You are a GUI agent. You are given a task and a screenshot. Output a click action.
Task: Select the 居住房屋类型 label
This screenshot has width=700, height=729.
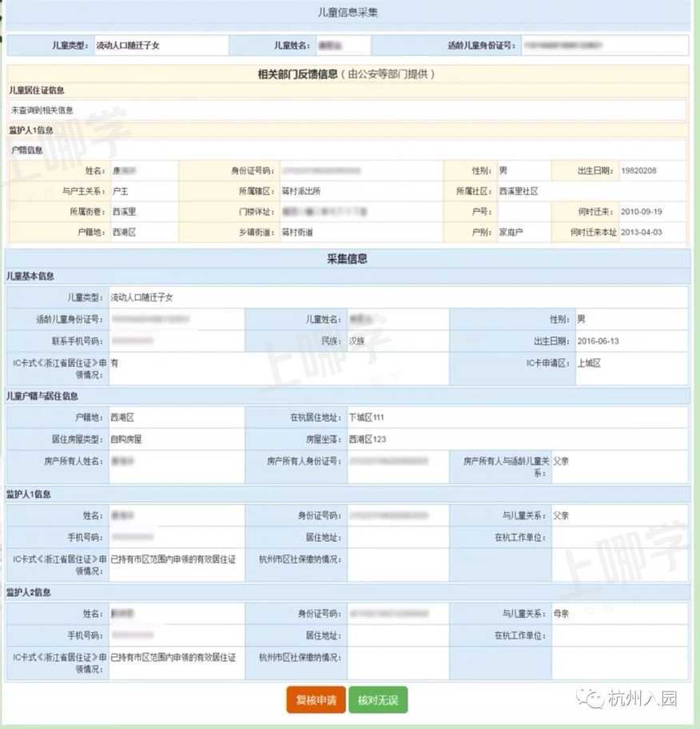pyautogui.click(x=78, y=439)
